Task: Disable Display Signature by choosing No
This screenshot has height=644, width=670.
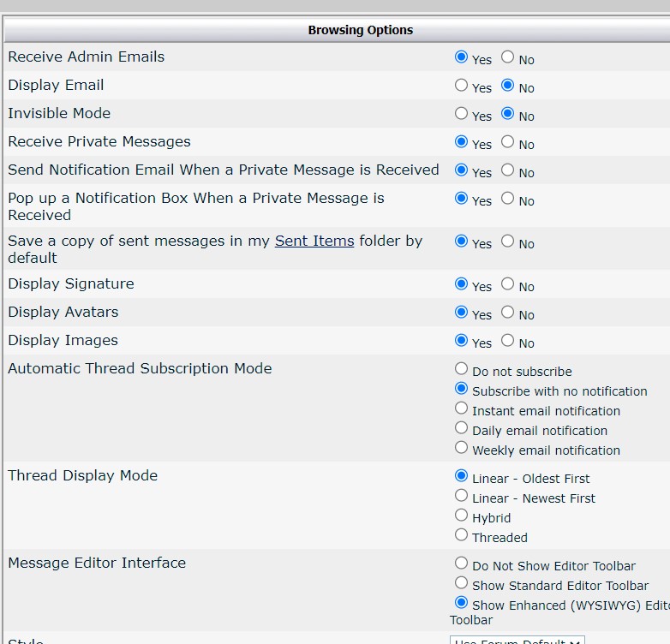Action: tap(508, 284)
